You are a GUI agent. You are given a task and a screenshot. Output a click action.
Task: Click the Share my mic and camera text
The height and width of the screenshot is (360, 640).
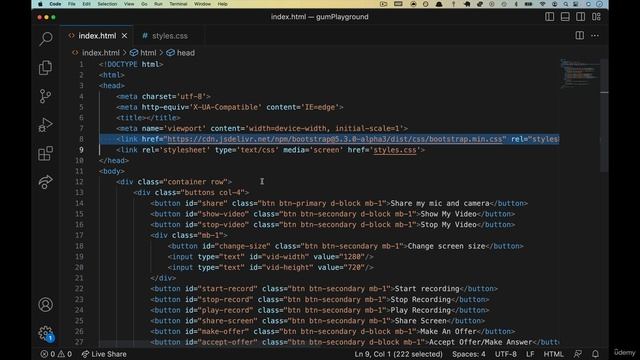440,203
